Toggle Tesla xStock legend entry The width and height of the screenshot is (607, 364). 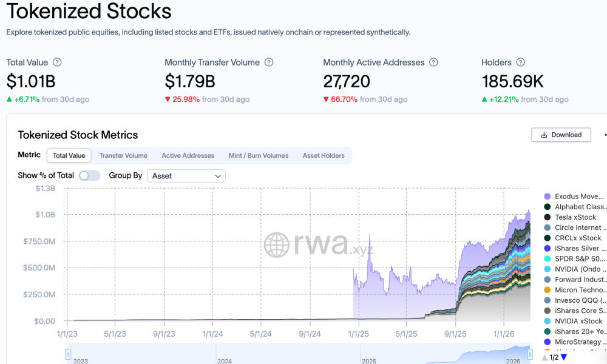[x=575, y=217]
